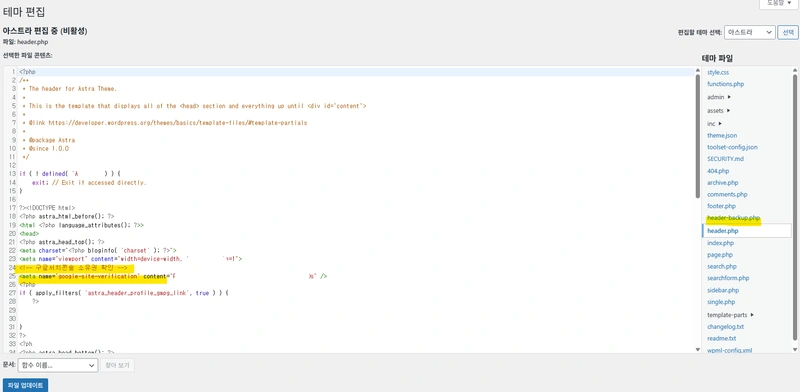This screenshot has width=800, height=392.
Task: Open the 함수 이름 function dropdown
Action: tap(58, 365)
